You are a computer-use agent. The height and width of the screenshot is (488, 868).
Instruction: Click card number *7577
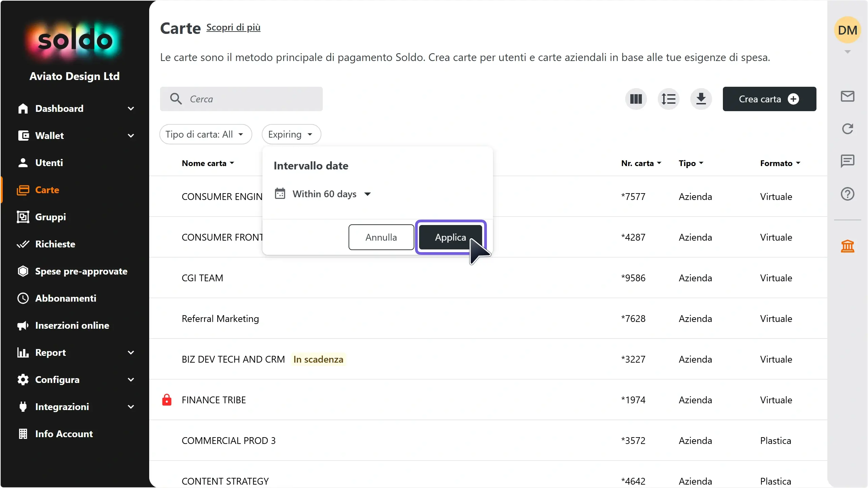point(633,197)
